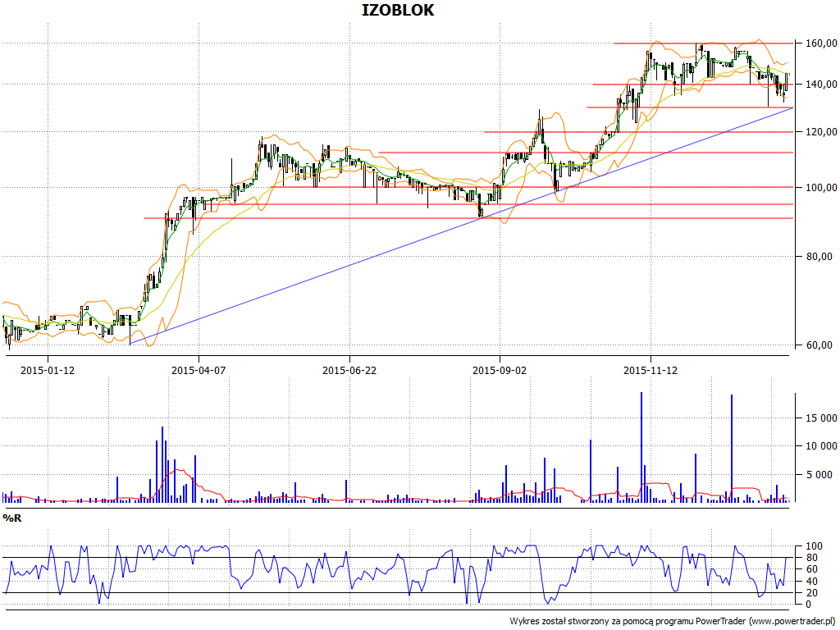Click the IZOBLOK chart title

tap(398, 10)
